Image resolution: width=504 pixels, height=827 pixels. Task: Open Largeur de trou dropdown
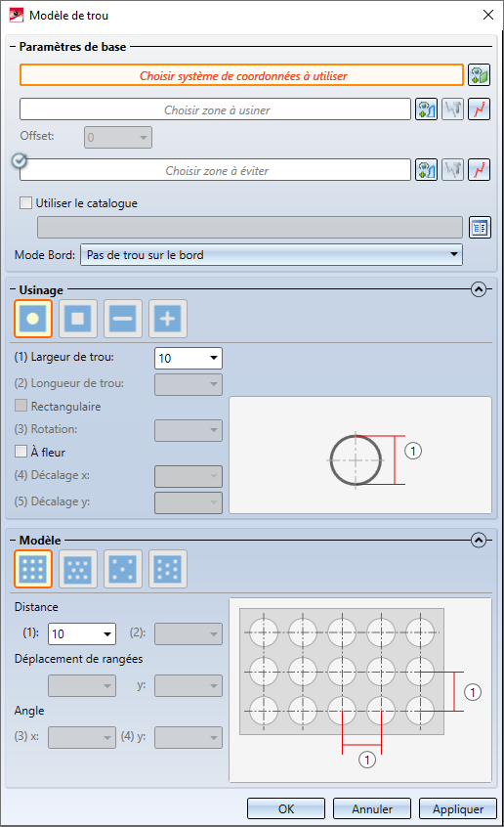tap(189, 358)
